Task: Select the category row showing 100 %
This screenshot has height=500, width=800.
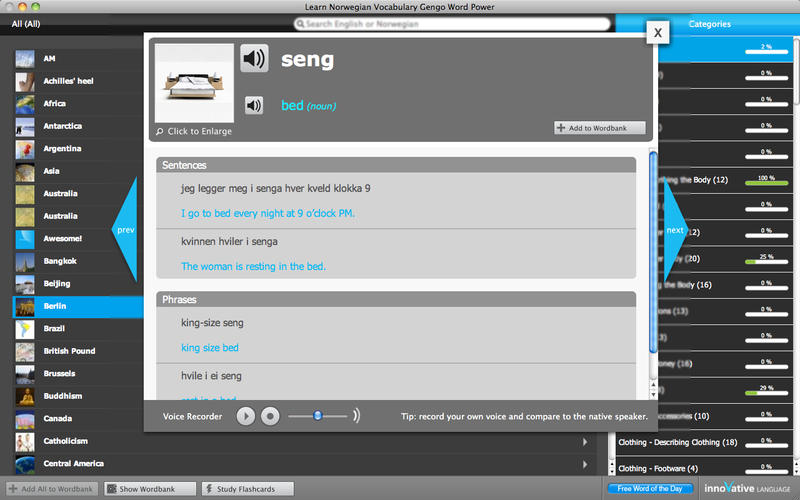Action: [x=724, y=180]
